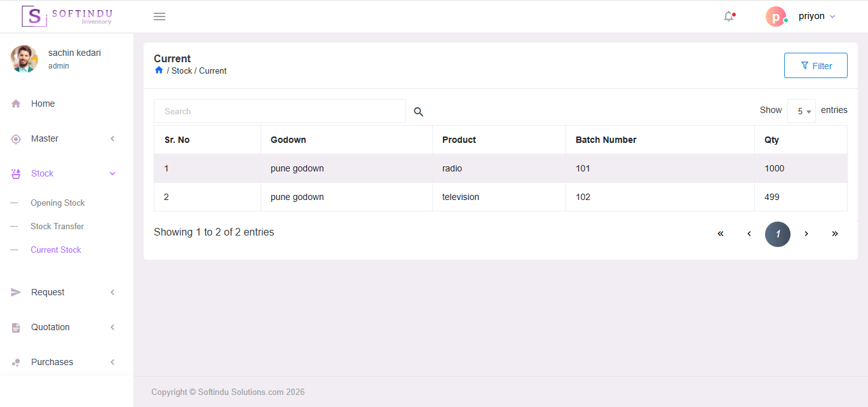868x407 pixels.
Task: Open the Stock breadcrumb link
Action: (181, 70)
